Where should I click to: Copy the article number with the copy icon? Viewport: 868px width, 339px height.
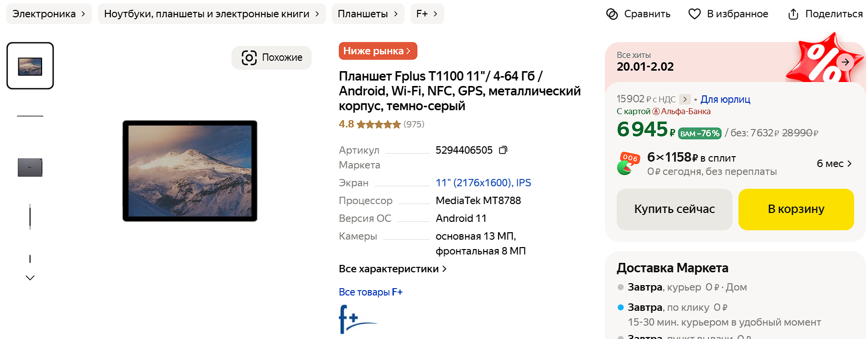click(x=503, y=150)
